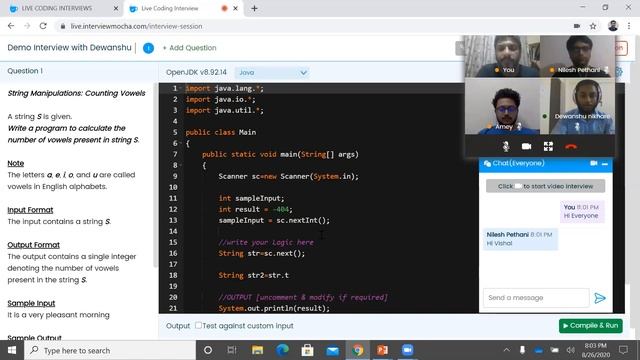
Task: Click + Add Question
Action: tap(189, 48)
